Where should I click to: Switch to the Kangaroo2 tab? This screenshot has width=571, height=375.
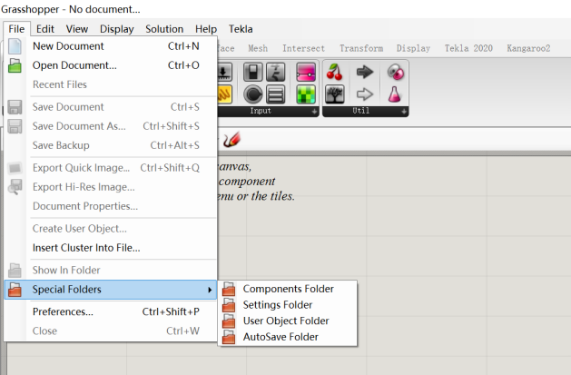pyautogui.click(x=528, y=48)
